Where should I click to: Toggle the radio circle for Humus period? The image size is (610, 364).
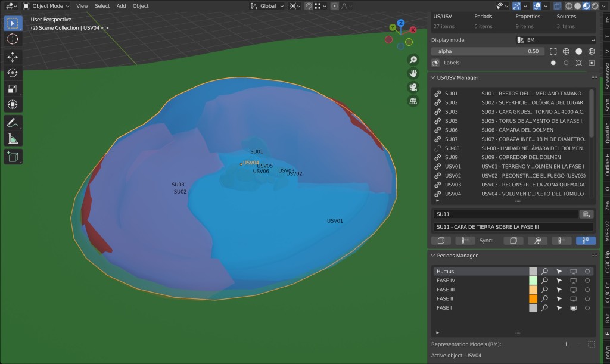coord(587,271)
